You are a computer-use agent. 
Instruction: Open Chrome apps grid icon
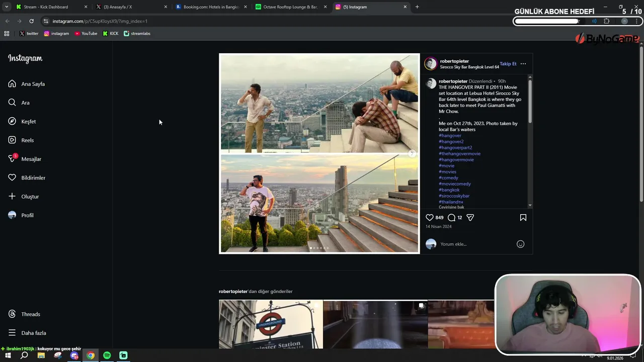tap(7, 34)
